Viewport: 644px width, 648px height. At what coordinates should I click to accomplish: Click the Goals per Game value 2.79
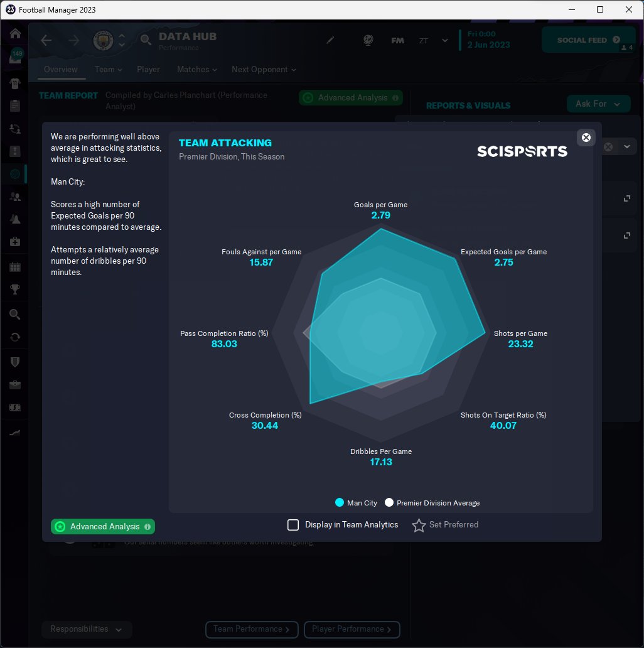click(380, 215)
